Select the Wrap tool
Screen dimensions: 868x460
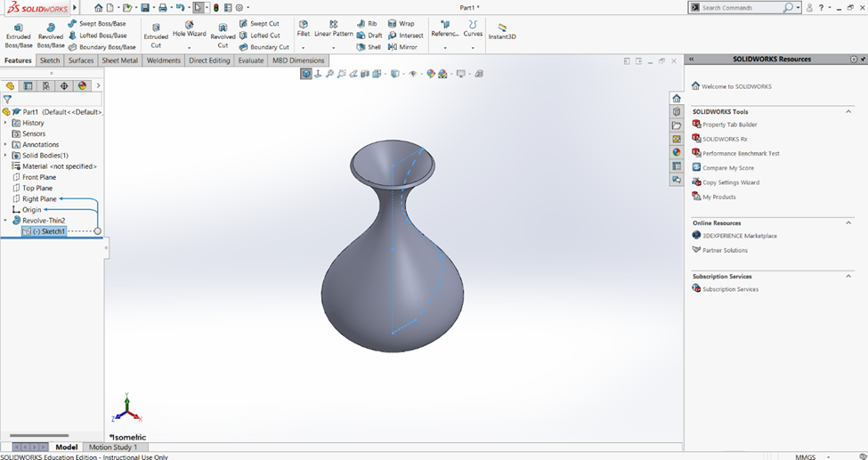coord(401,24)
